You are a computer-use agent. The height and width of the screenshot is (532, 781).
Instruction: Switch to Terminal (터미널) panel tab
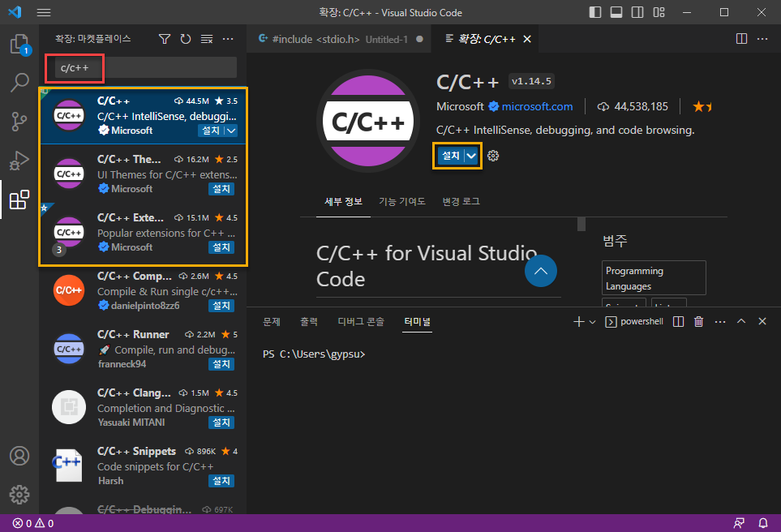pyautogui.click(x=418, y=322)
